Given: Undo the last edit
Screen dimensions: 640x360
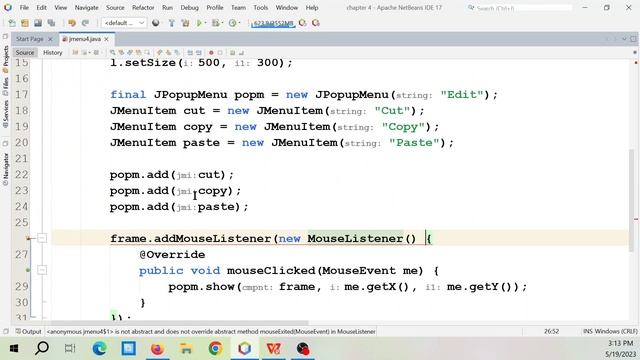Looking at the screenshot, I should point(72,23).
